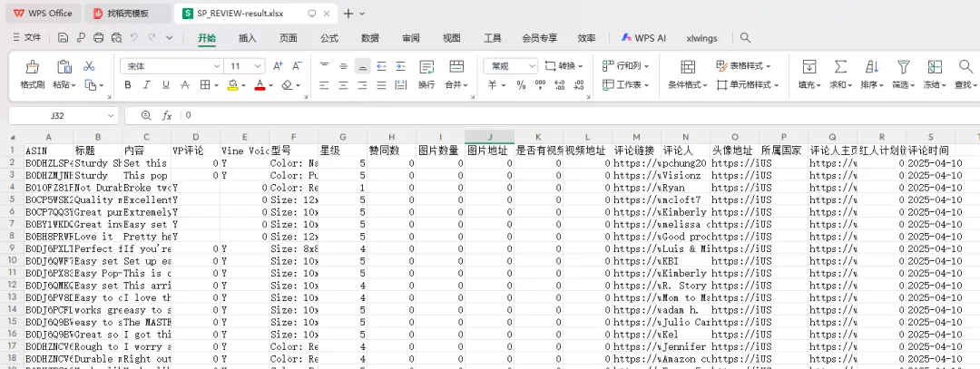Click the Undo arrow icon
980x369 pixels.
tap(133, 38)
